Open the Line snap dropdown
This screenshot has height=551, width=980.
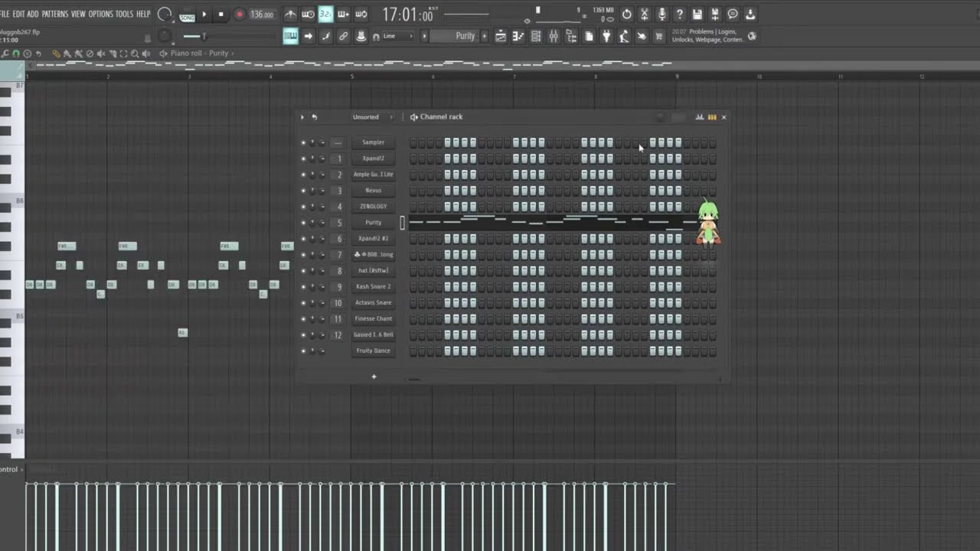tap(397, 36)
